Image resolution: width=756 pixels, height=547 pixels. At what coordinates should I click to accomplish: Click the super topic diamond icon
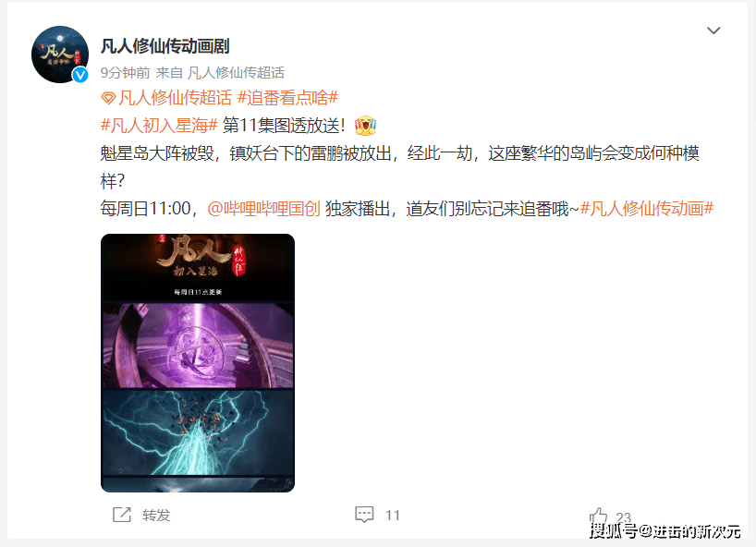tap(108, 98)
